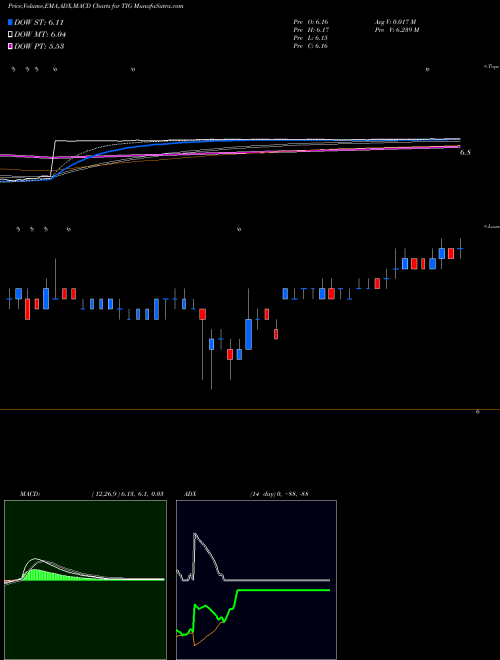Select the DOW ST: 6.11 label
The width and height of the screenshot is (500, 660).
39,22
